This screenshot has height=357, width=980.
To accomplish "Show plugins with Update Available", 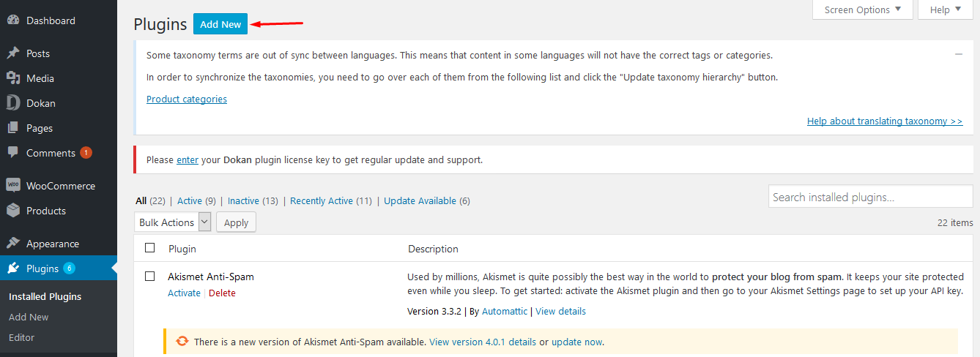I will pyautogui.click(x=420, y=200).
